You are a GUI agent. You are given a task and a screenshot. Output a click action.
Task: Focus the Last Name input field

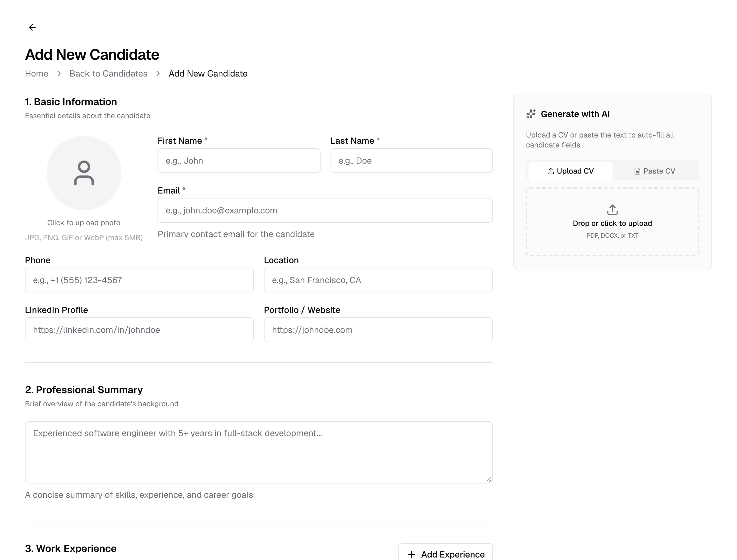pos(411,161)
